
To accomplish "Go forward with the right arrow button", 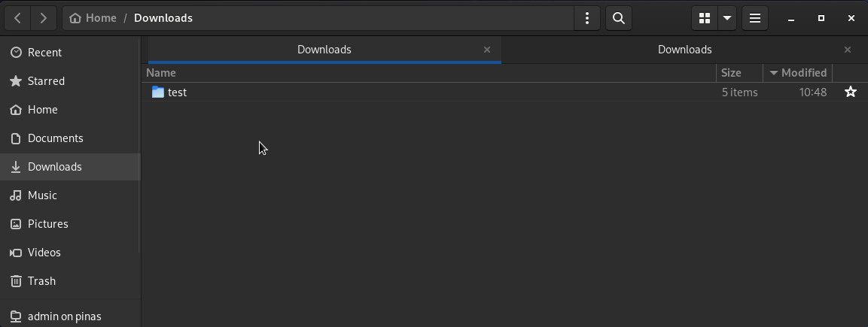I will [x=43, y=18].
